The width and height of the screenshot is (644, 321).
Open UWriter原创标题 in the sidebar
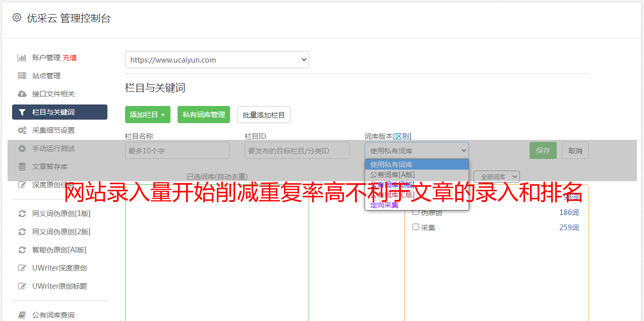pyautogui.click(x=60, y=286)
